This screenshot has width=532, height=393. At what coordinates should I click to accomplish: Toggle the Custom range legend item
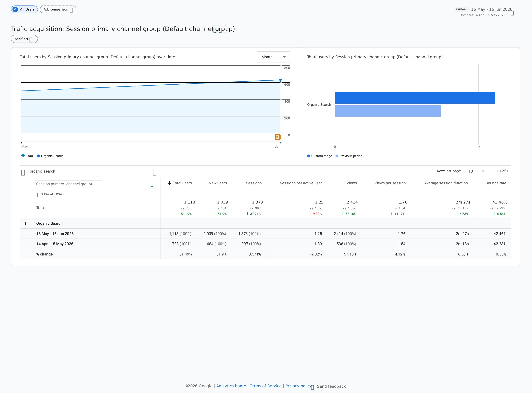click(x=319, y=156)
